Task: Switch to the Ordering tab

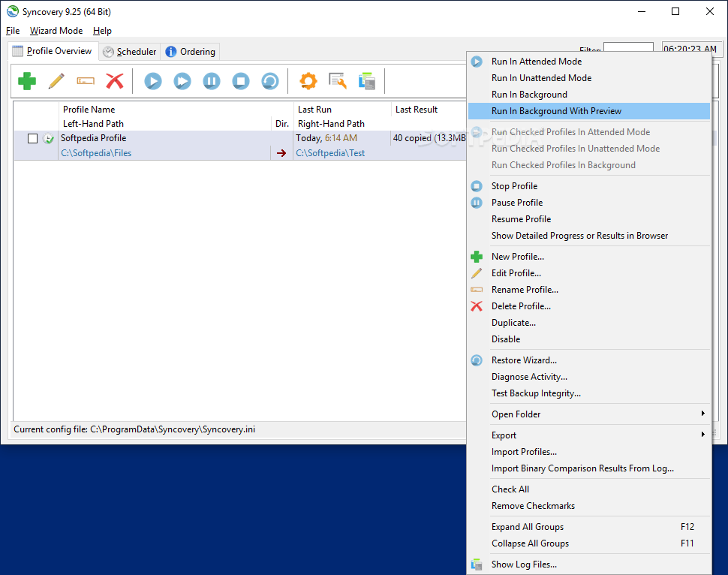Action: click(191, 52)
